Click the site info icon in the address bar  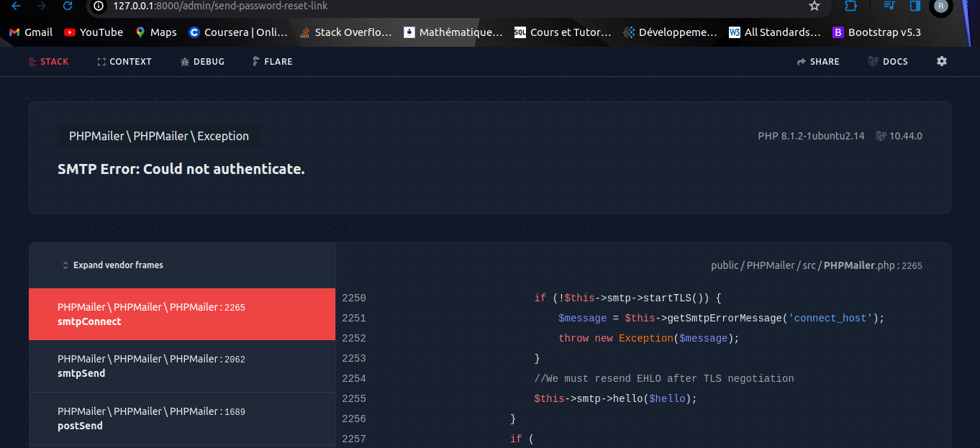pos(97,6)
